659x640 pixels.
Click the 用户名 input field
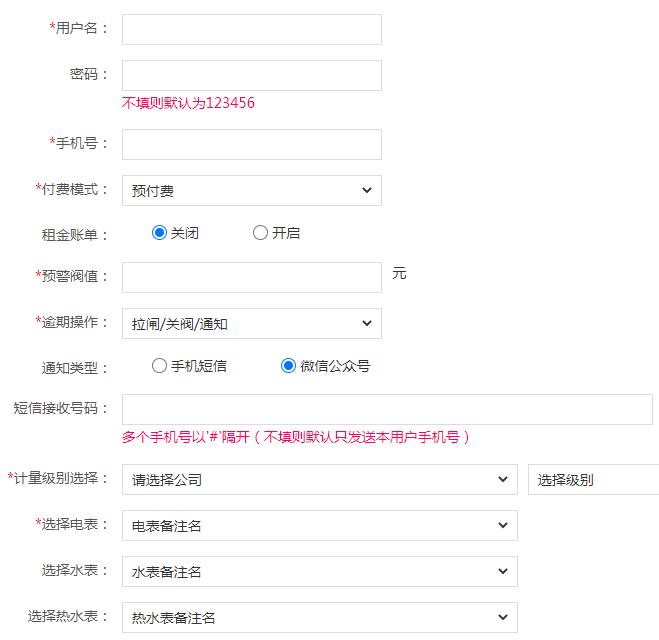(251, 29)
